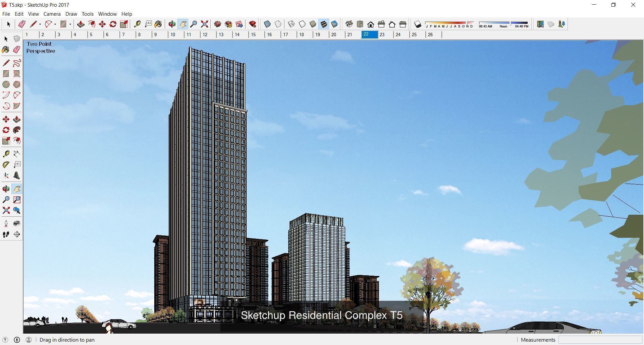Viewport: 644px width, 345px height.
Task: Click inside the Measurements input field
Action: click(x=600, y=340)
